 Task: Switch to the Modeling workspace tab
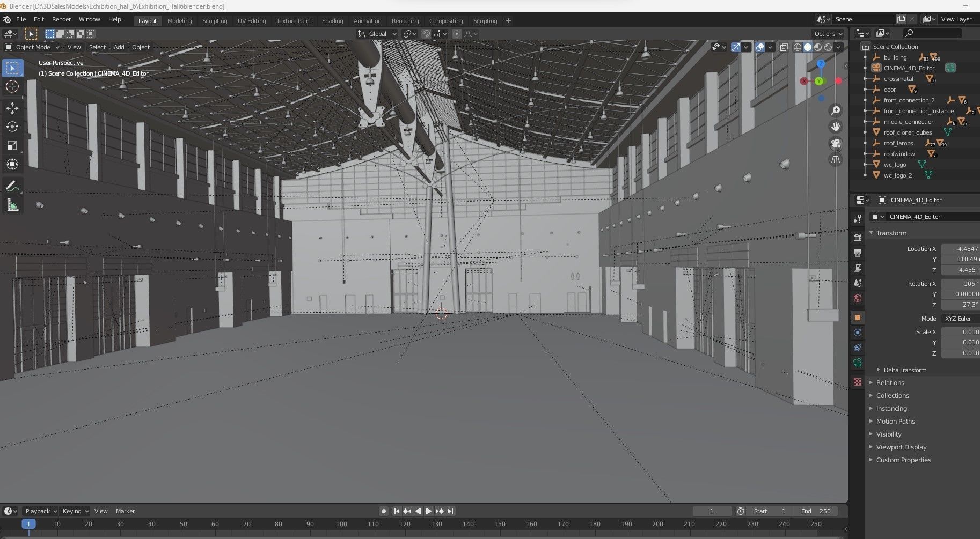(x=179, y=21)
